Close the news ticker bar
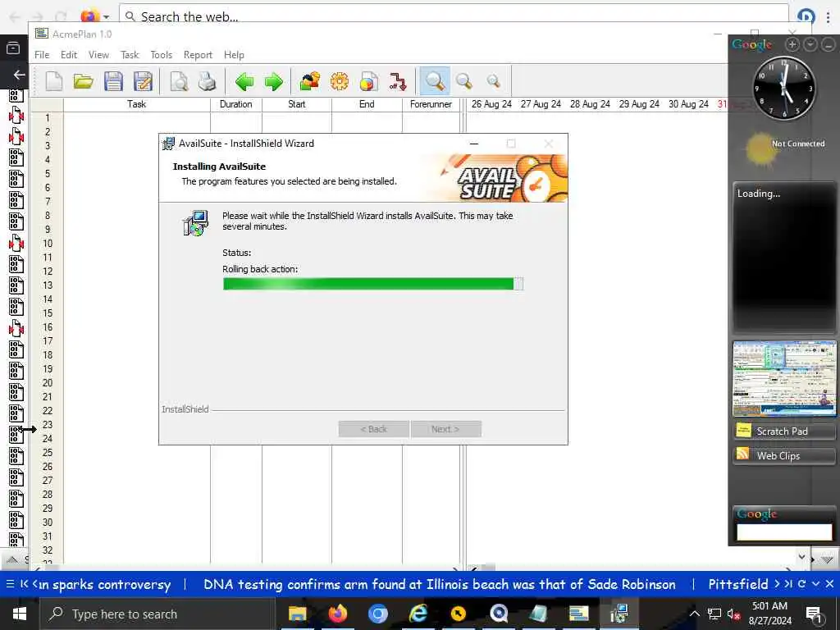This screenshot has width=840, height=630. click(x=829, y=584)
